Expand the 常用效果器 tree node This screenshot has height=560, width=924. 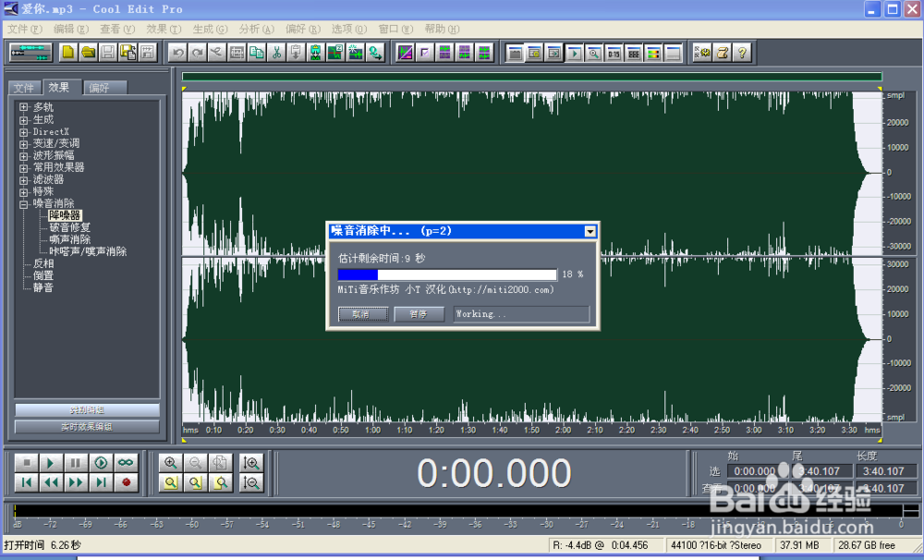click(24, 168)
